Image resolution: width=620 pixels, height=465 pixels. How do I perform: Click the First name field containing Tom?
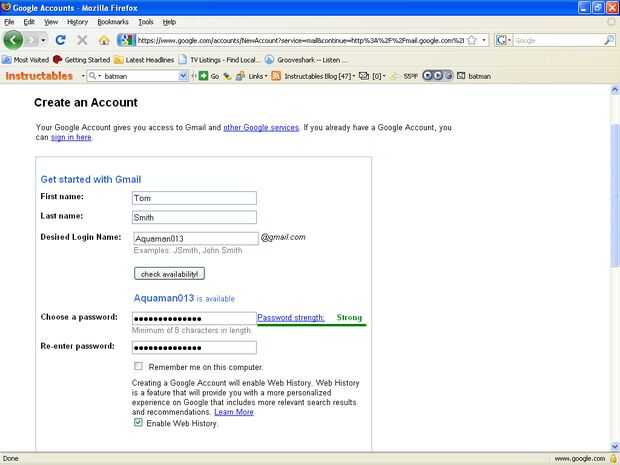tap(194, 198)
